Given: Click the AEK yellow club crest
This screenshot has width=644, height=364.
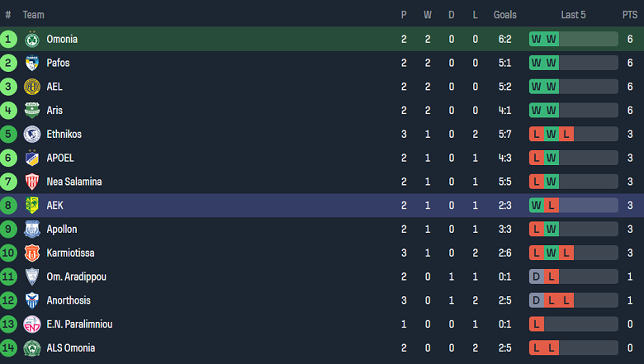Looking at the screenshot, I should [x=32, y=206].
